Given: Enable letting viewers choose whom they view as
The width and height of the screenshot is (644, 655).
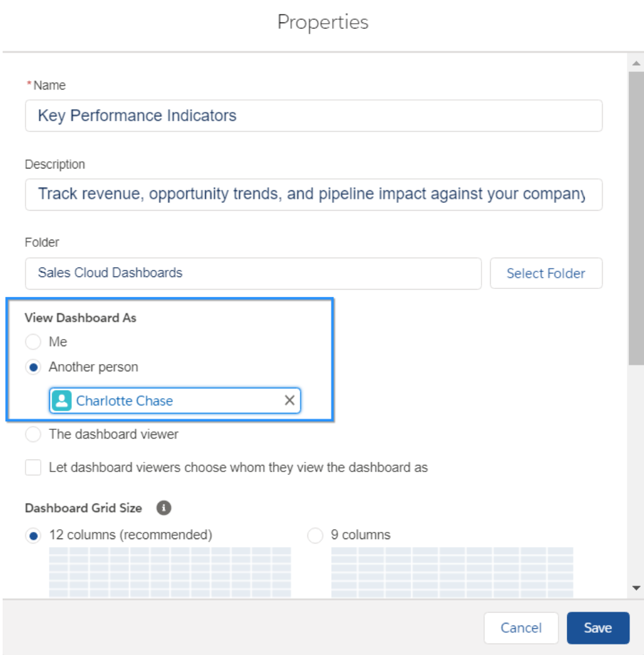Looking at the screenshot, I should point(33,467).
